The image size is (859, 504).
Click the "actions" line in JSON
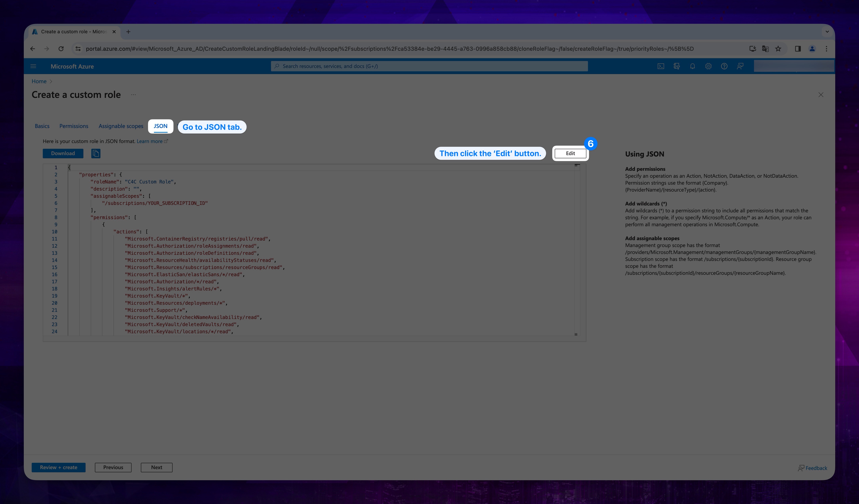(131, 232)
